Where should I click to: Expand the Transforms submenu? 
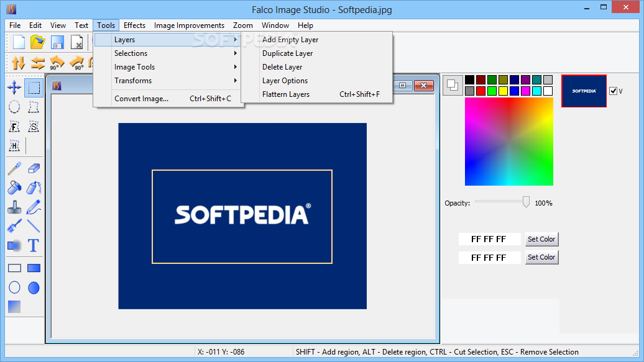click(x=169, y=81)
